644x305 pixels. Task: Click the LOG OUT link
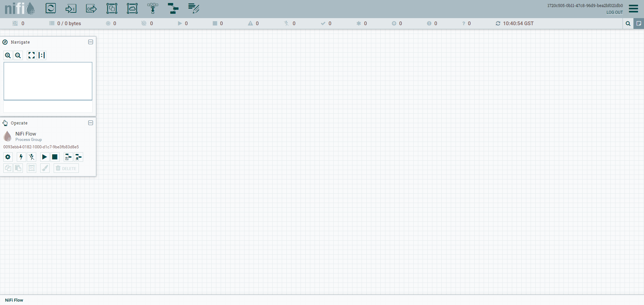tap(614, 12)
